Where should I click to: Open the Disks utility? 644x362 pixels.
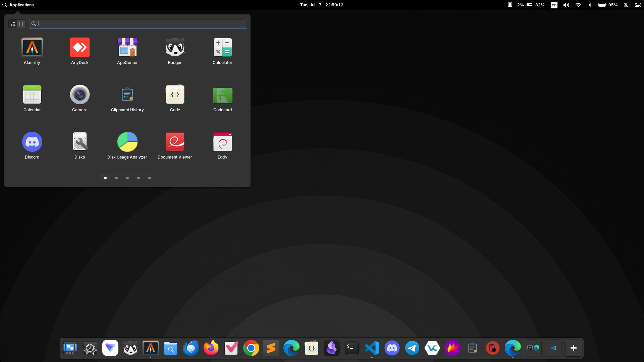point(80,146)
